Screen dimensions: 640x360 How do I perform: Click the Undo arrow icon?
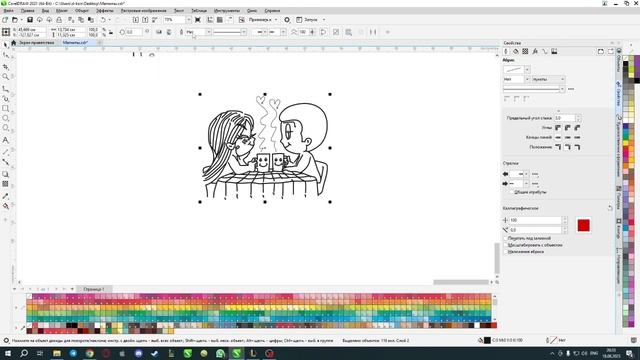coord(103,20)
